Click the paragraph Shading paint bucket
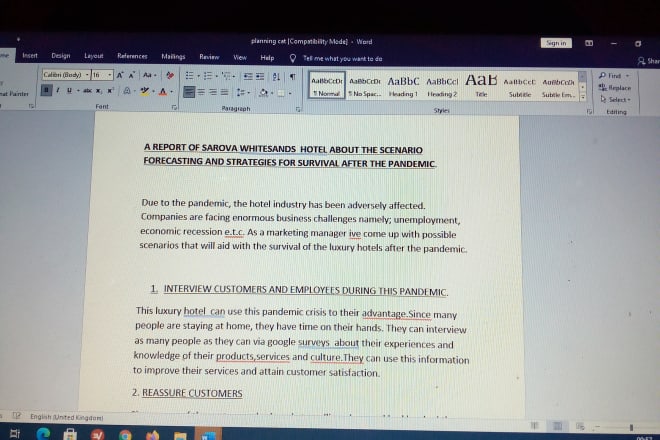 click(263, 93)
